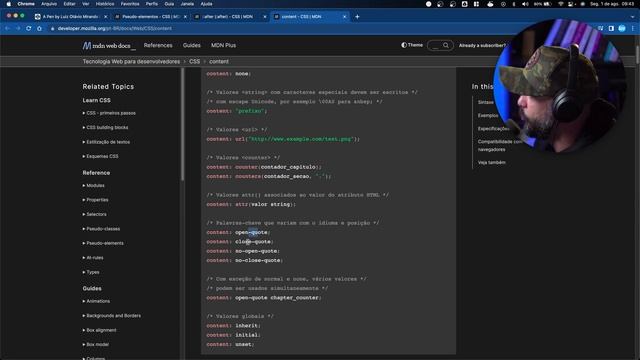Click the Wi-Fi icon in menu bar

561,4
